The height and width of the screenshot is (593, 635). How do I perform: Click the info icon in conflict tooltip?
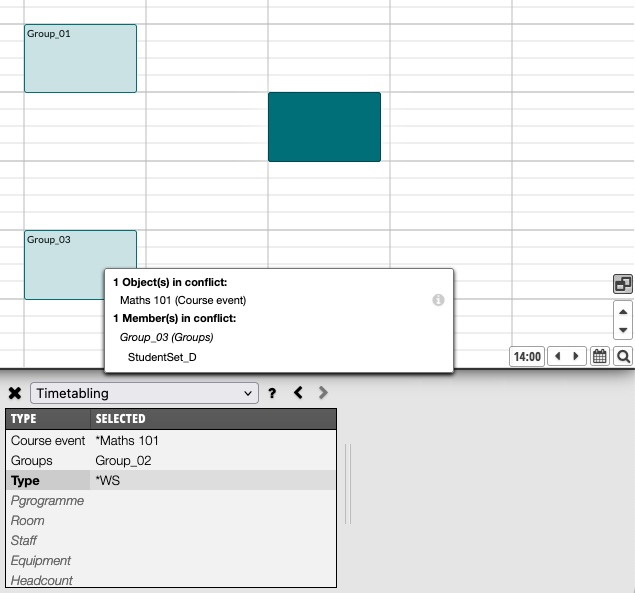click(x=438, y=300)
